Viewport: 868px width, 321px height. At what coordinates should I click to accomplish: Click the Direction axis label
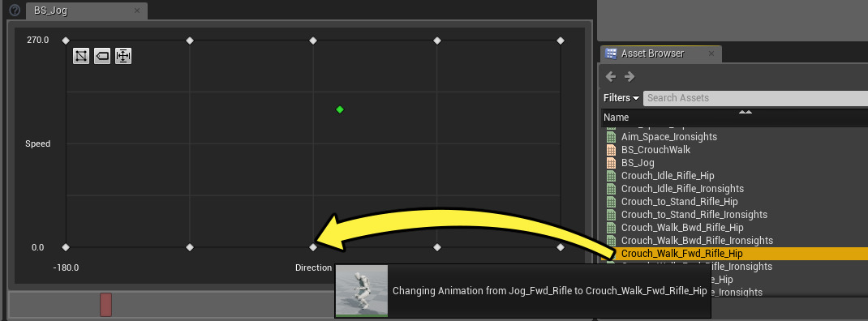click(x=313, y=267)
